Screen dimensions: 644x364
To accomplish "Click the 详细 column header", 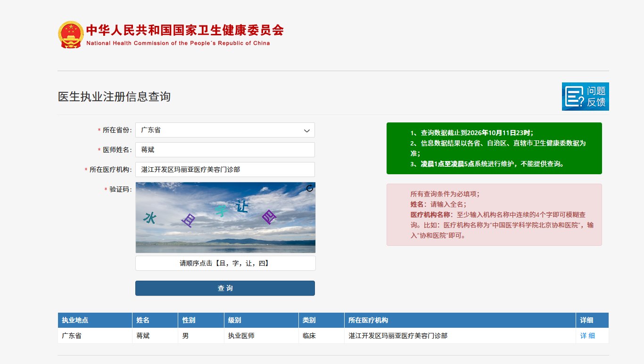I will tap(592, 320).
